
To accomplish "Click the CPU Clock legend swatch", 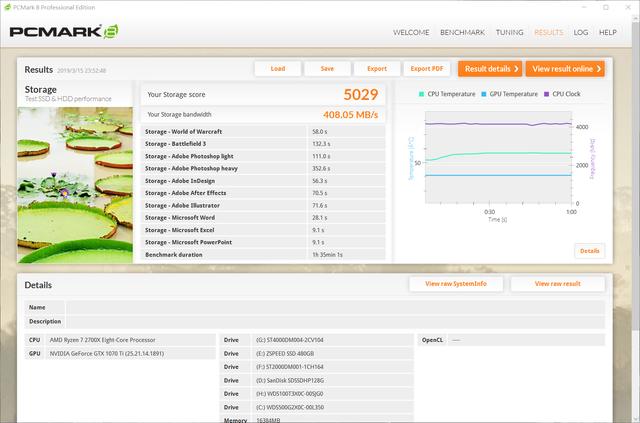I will pos(547,94).
